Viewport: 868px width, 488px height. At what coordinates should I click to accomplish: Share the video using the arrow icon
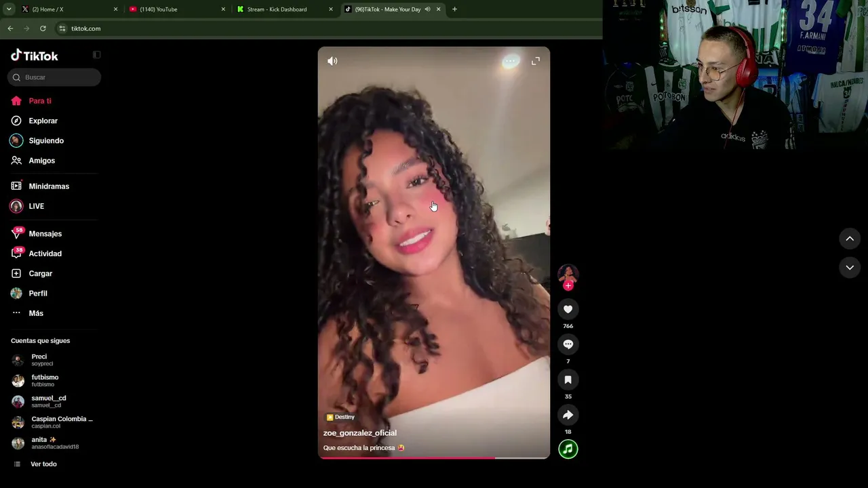[x=568, y=415]
